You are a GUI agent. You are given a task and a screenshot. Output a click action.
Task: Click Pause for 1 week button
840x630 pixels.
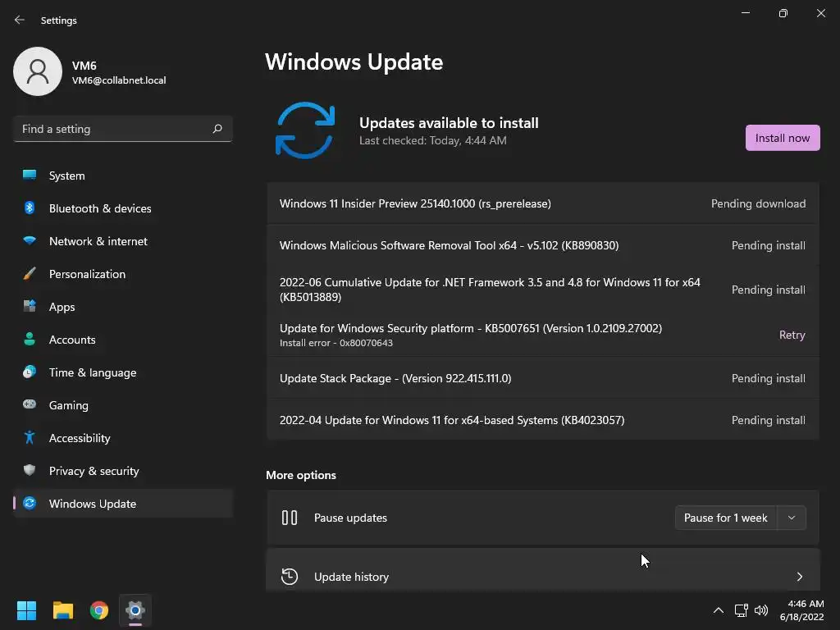(x=726, y=518)
